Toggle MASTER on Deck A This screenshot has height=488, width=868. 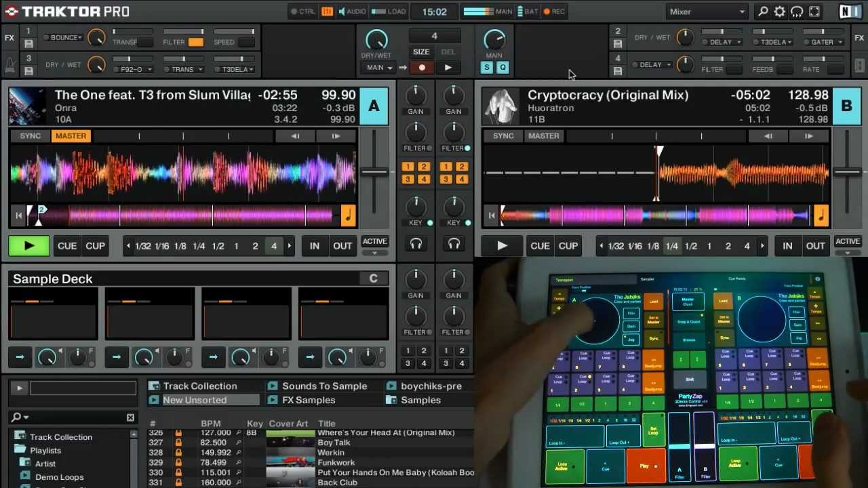tap(71, 136)
